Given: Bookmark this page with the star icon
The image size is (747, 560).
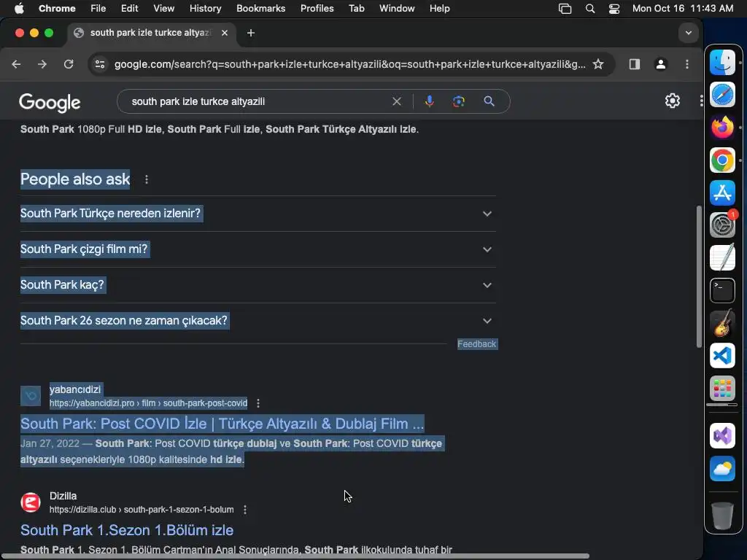Looking at the screenshot, I should coord(598,64).
